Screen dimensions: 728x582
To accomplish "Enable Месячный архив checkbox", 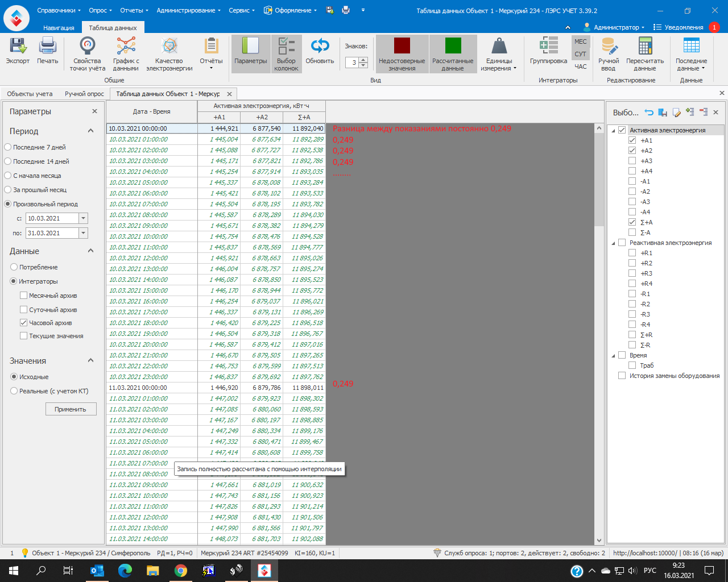I will point(23,296).
